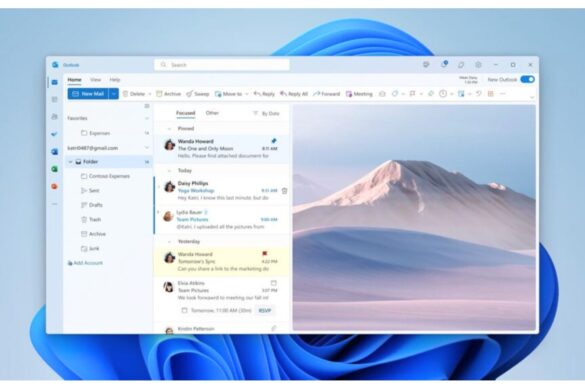Turn off the New Outlook toggle

click(x=528, y=79)
